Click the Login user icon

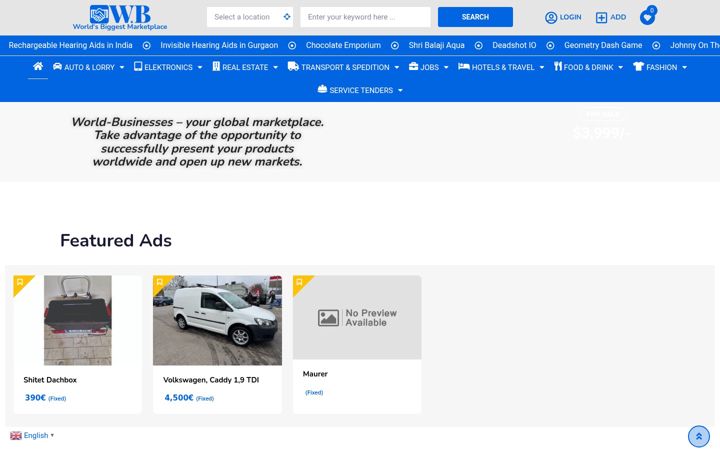551,17
